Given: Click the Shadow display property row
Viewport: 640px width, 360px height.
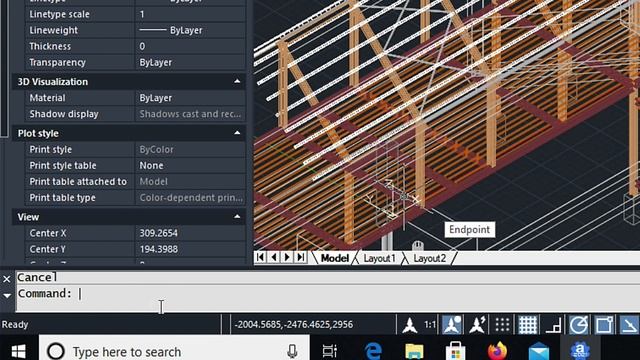Looking at the screenshot, I should point(135,114).
